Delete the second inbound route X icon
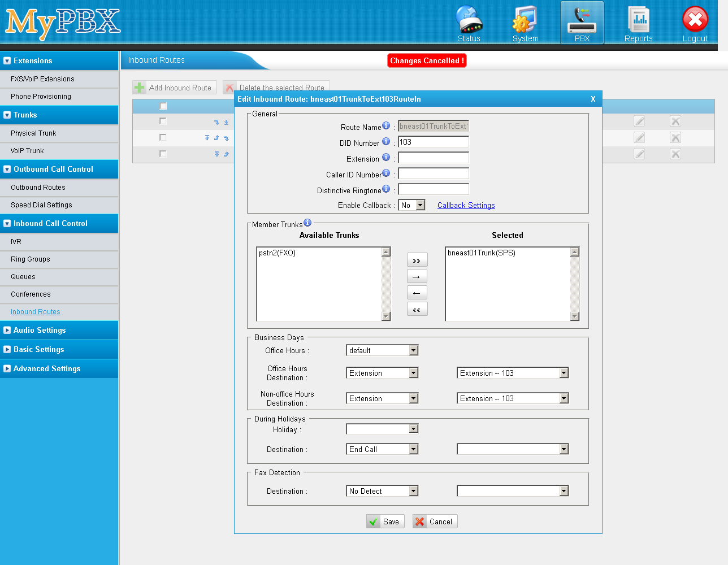Viewport: 728px width, 565px height. click(x=675, y=137)
